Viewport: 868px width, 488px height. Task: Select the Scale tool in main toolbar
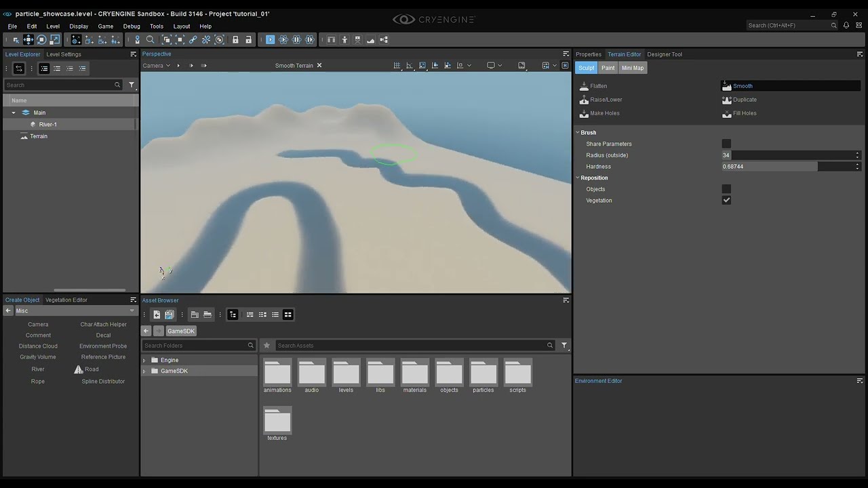pos(55,40)
